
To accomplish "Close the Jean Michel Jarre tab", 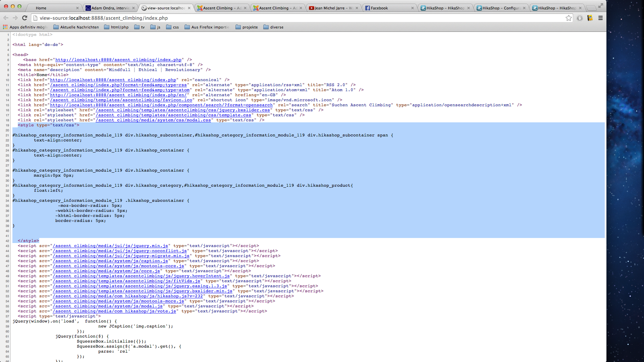I will click(x=357, y=8).
